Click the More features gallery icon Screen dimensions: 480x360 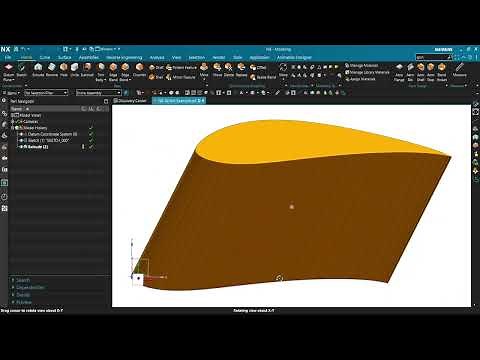click(204, 70)
